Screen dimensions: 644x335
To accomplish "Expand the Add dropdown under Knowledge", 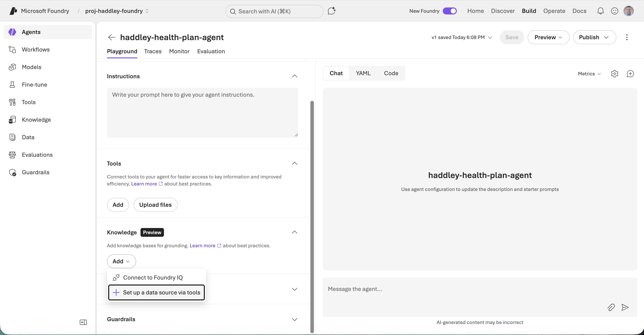I will coord(121,261).
